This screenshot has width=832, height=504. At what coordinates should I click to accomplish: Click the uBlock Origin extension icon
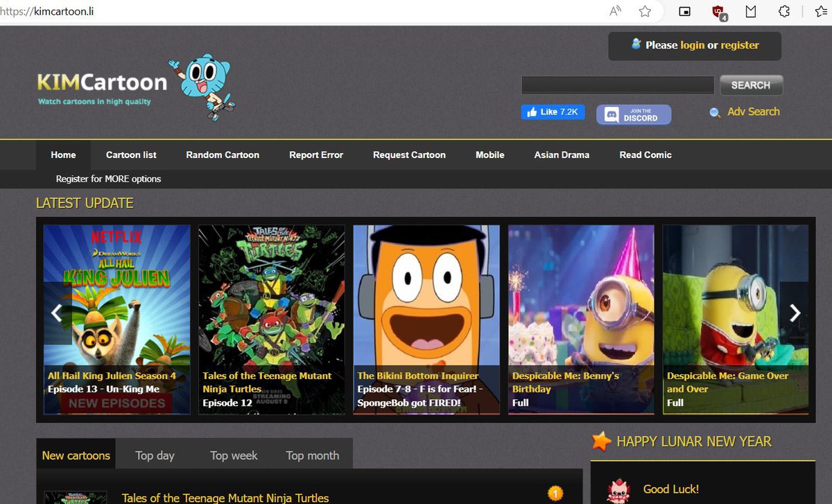tap(719, 12)
